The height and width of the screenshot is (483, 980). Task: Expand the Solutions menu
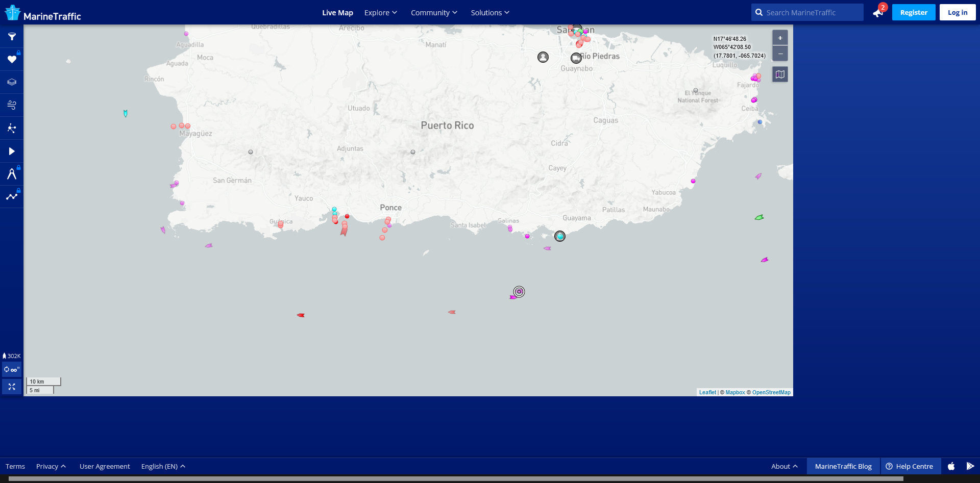coord(490,13)
